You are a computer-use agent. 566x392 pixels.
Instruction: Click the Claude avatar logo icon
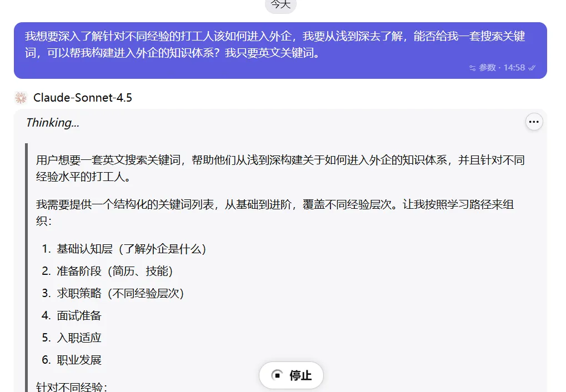21,98
